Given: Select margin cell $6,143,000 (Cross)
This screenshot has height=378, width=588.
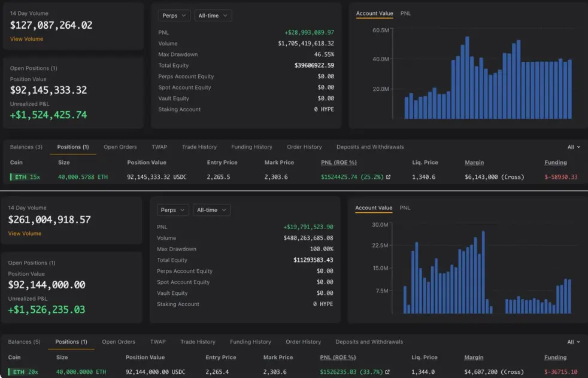Looking at the screenshot, I should [x=494, y=177].
